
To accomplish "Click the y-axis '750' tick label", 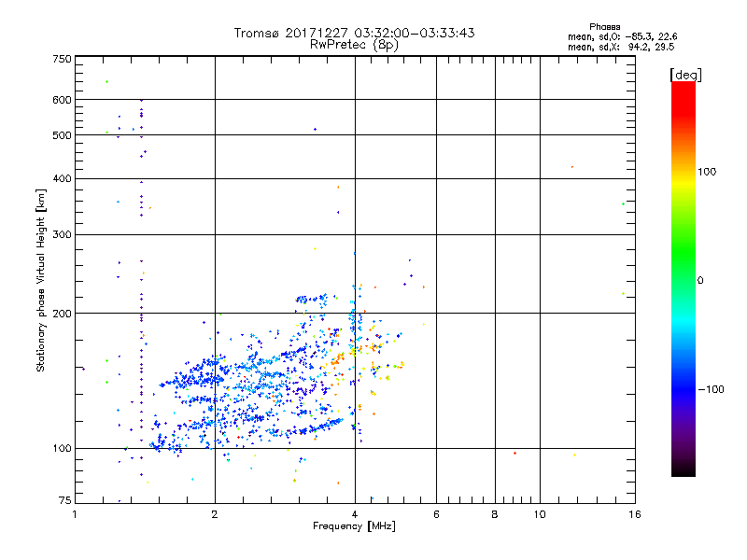I will click(62, 59).
